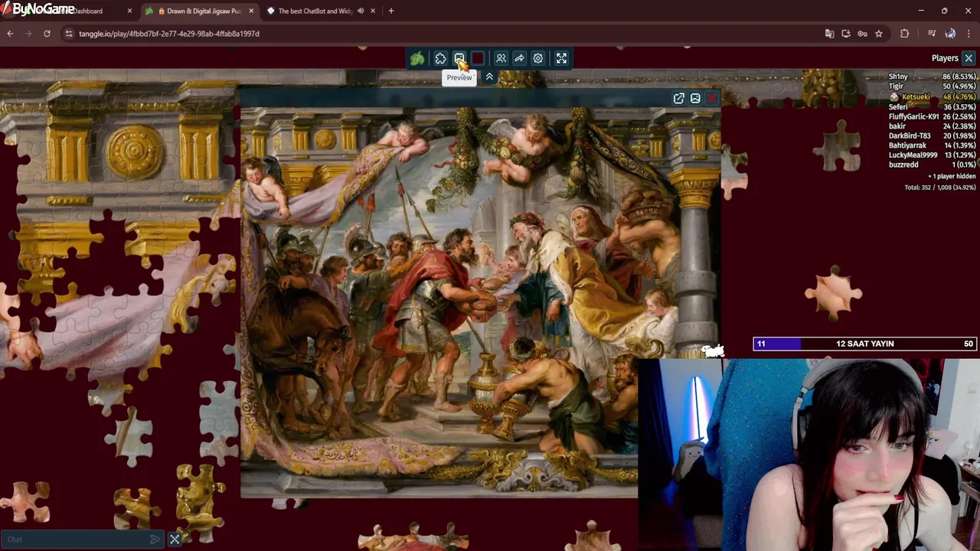Go back in browser history
This screenshot has width=980, height=551.
click(x=10, y=34)
